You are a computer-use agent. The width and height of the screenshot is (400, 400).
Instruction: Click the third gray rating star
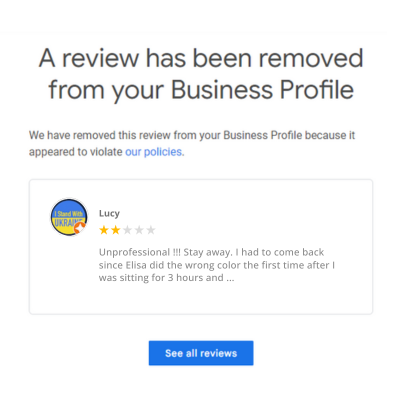click(x=127, y=230)
